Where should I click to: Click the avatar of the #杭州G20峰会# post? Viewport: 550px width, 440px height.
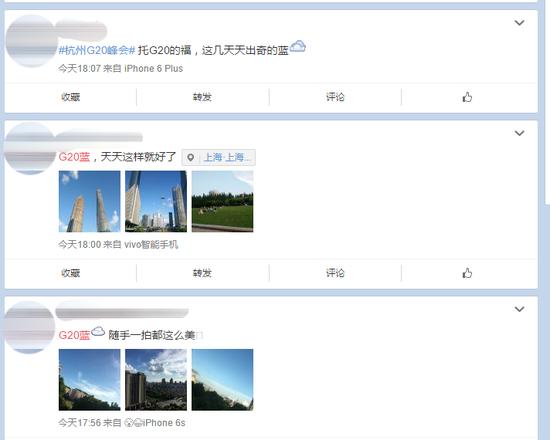pyautogui.click(x=31, y=41)
